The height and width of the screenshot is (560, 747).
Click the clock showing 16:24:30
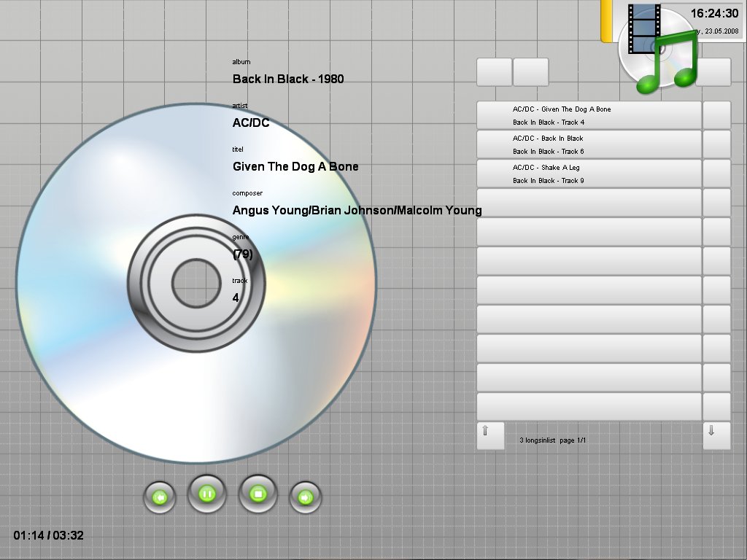point(714,13)
